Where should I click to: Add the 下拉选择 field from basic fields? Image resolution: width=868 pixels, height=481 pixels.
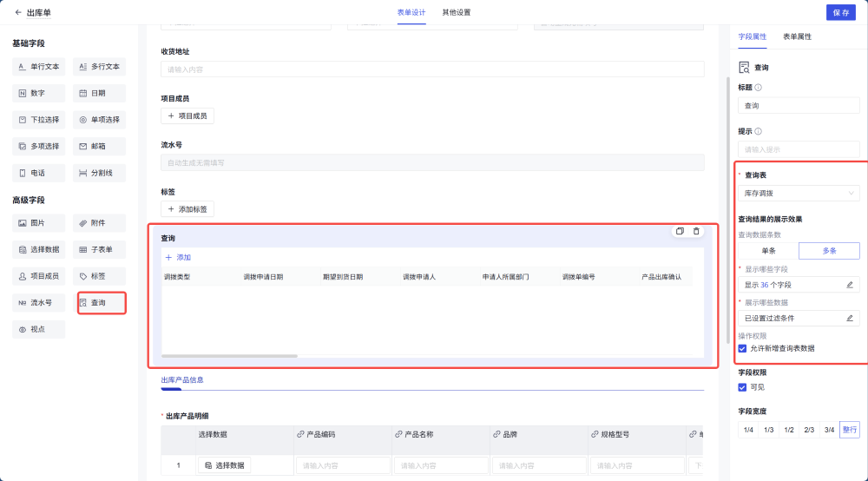38,120
